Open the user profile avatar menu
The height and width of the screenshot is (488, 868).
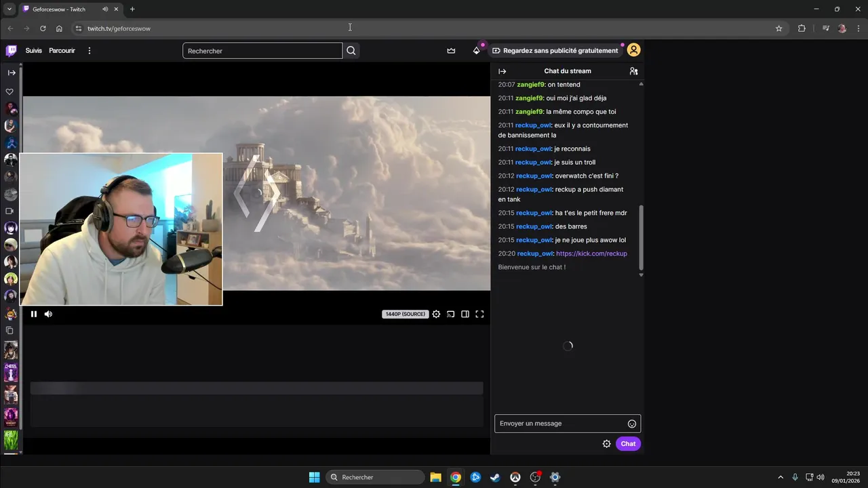tap(633, 50)
